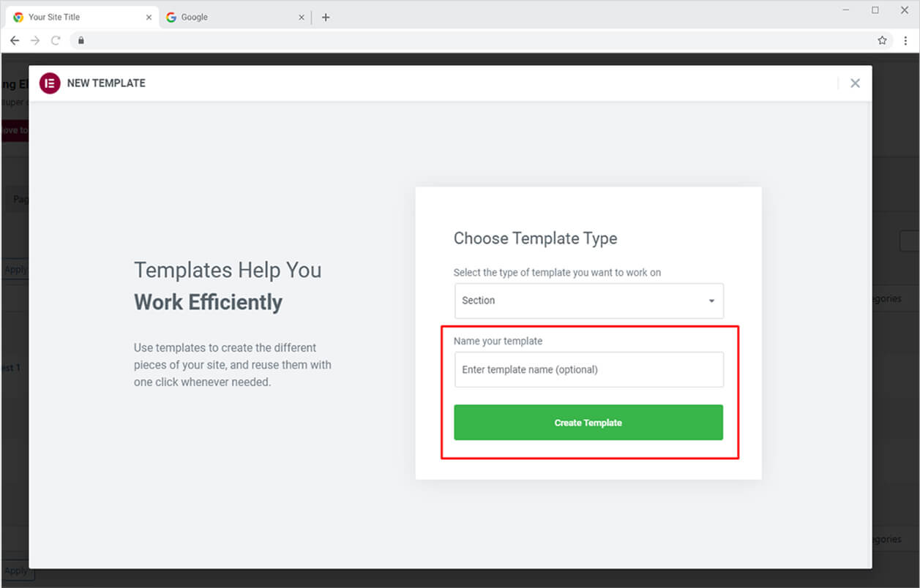Click the browser forward arrow

coord(35,40)
